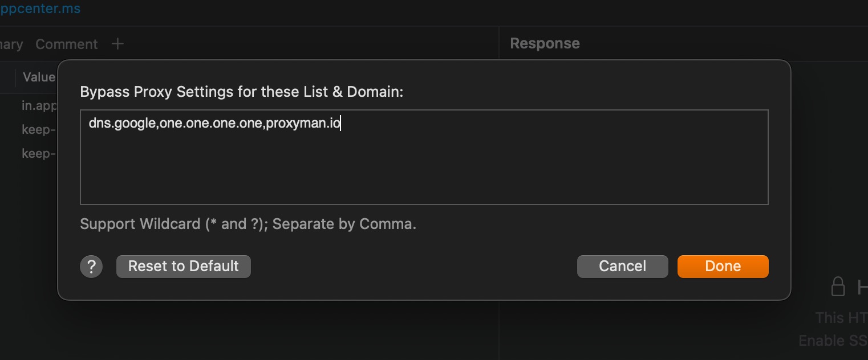
Task: Click Reset to Default
Action: 183,266
